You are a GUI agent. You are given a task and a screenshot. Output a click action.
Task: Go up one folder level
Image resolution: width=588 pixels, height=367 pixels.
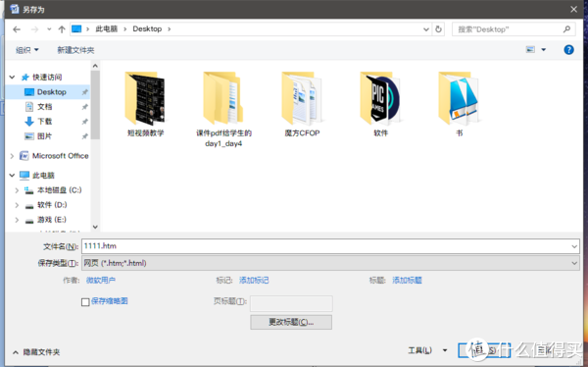point(62,29)
